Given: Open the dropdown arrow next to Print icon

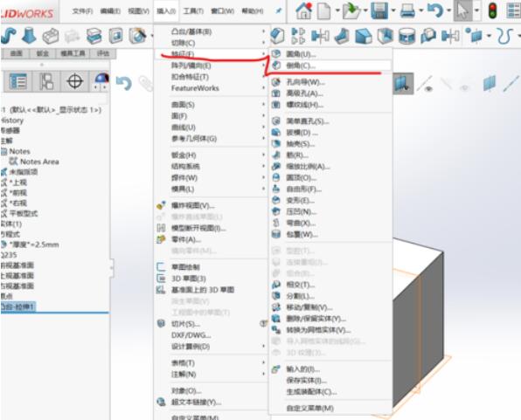Looking at the screenshot, I should point(421,10).
